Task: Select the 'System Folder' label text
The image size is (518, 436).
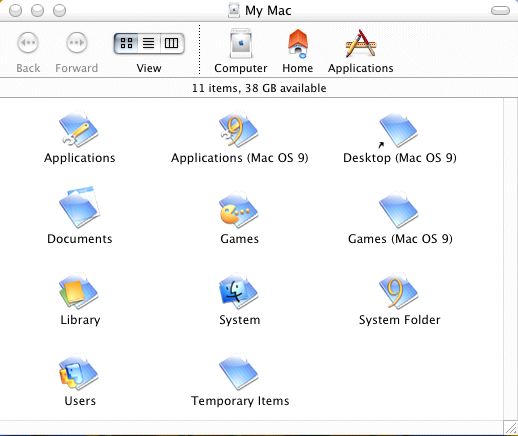Action: (399, 320)
